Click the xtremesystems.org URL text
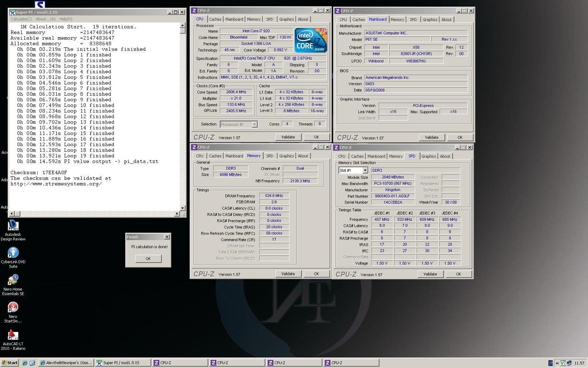The image size is (588, 368). tap(56, 184)
